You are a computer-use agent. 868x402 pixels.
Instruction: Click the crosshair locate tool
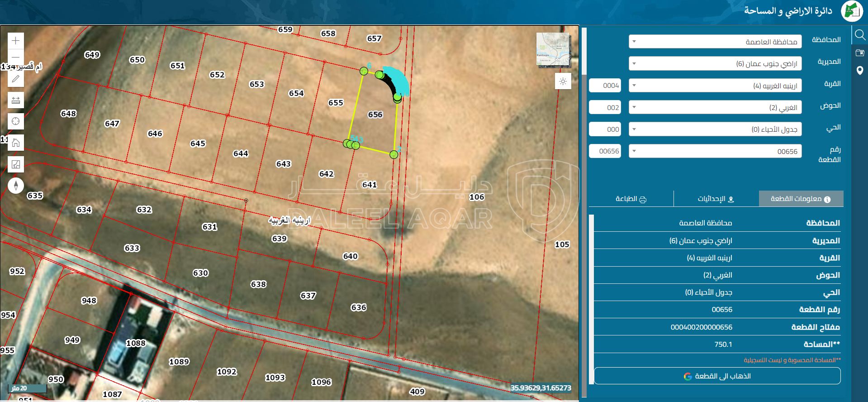point(16,121)
